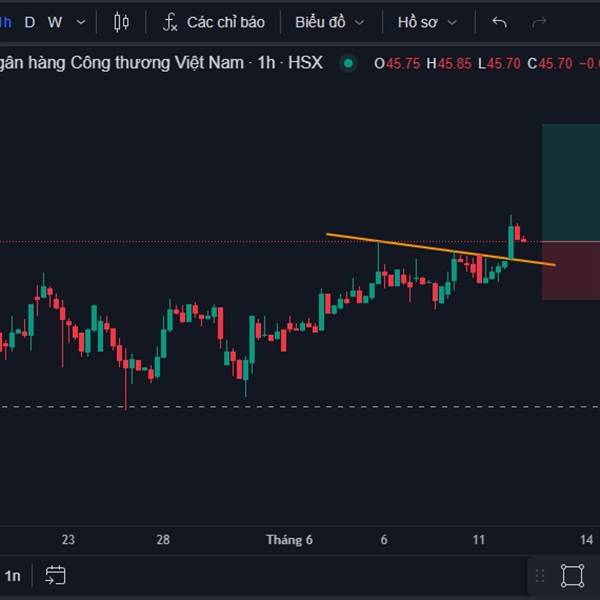Click the orange trendline drawing
This screenshot has width=600, height=600.
[x=440, y=249]
